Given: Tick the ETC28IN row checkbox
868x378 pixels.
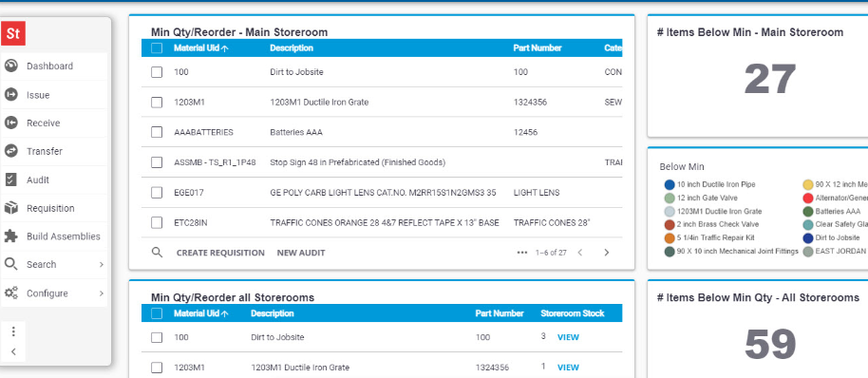Looking at the screenshot, I should (157, 223).
